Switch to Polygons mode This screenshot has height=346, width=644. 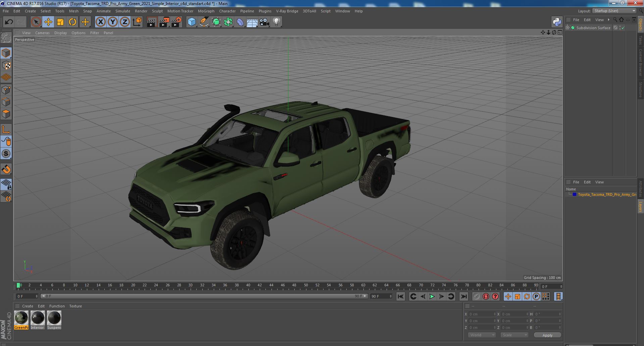click(x=6, y=114)
